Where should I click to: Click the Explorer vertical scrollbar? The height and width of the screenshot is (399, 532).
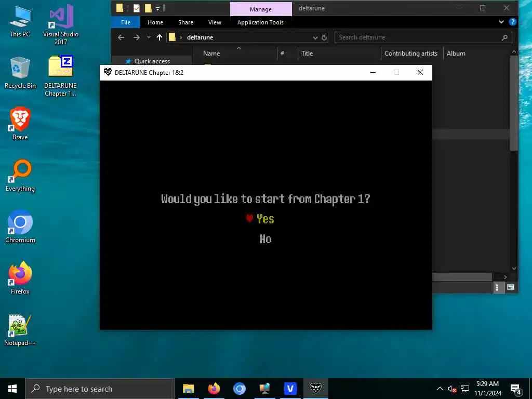pos(514,103)
